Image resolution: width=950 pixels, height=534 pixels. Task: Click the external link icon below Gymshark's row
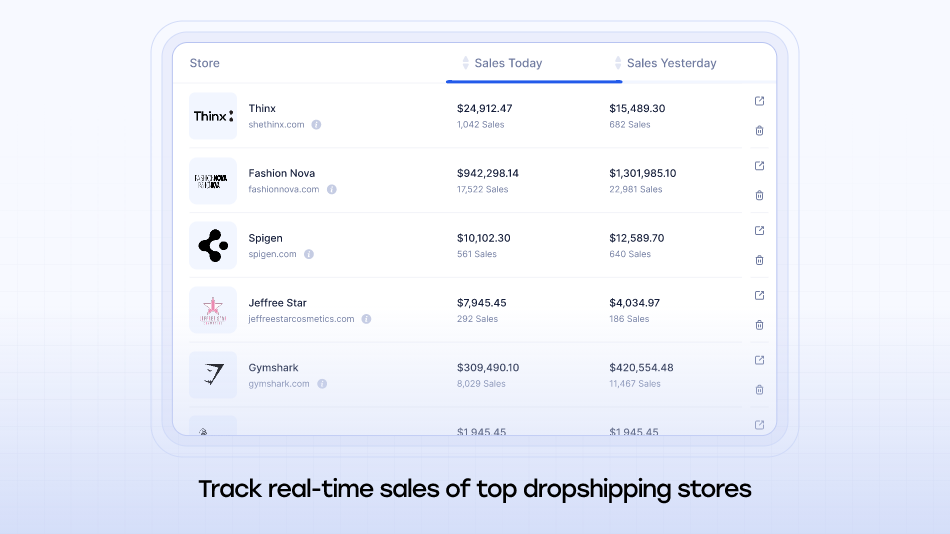click(x=759, y=425)
